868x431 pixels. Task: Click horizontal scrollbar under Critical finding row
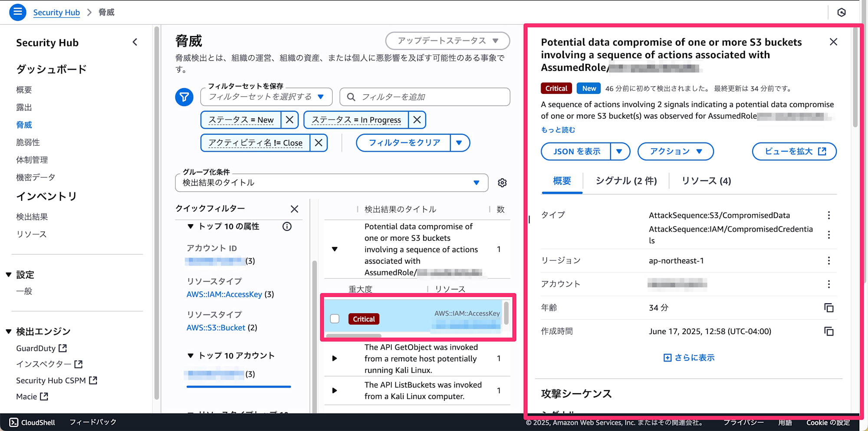pos(354,335)
